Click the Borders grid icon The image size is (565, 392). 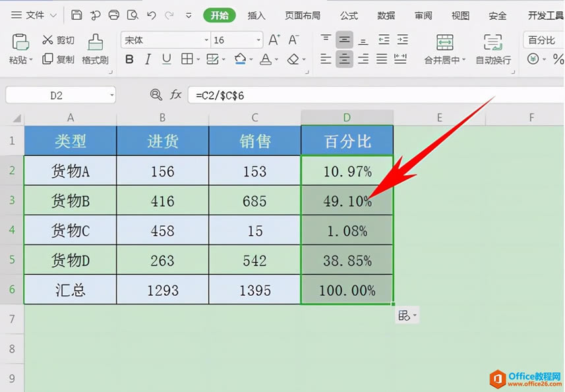(x=187, y=59)
